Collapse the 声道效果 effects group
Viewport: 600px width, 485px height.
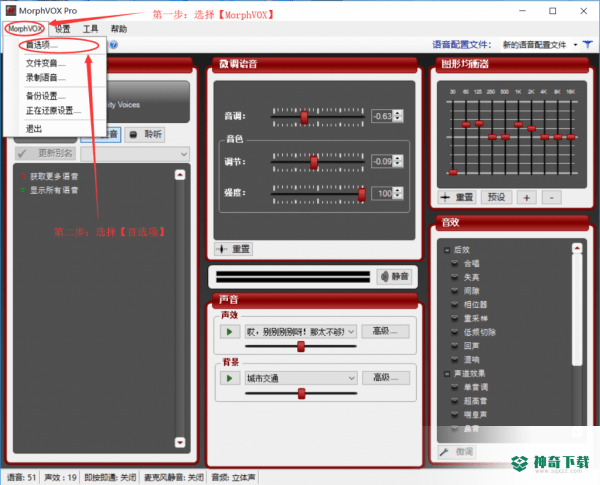447,374
